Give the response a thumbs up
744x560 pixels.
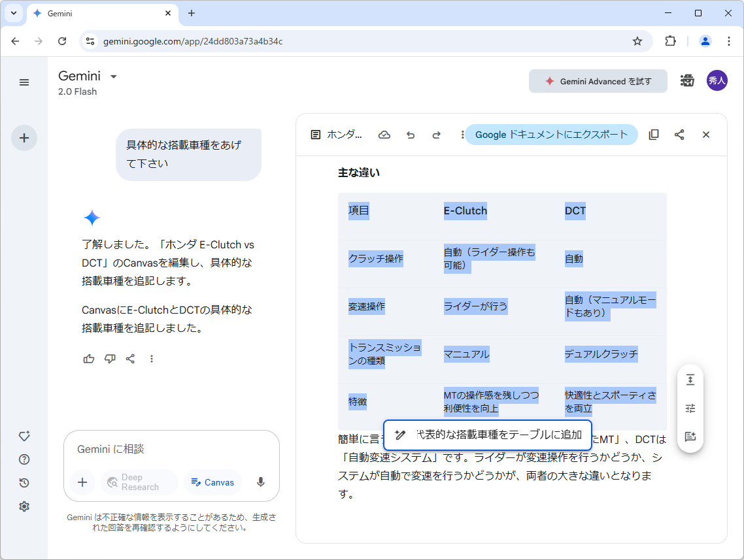click(x=88, y=358)
